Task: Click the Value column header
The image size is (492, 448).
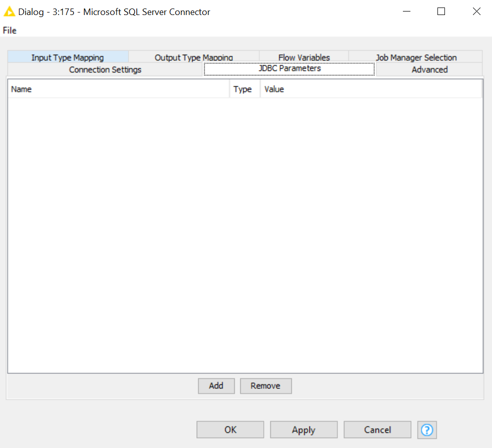Action: pos(371,89)
